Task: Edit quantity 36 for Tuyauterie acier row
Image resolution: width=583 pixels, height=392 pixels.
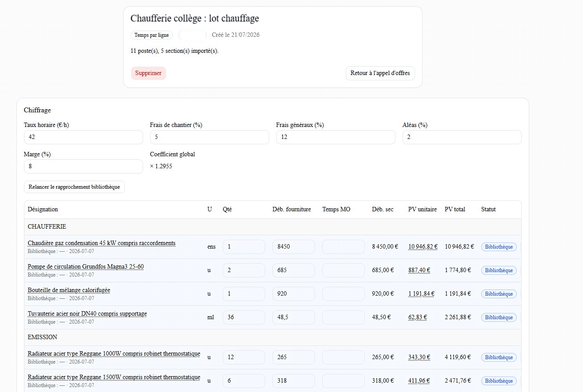Action: click(244, 317)
